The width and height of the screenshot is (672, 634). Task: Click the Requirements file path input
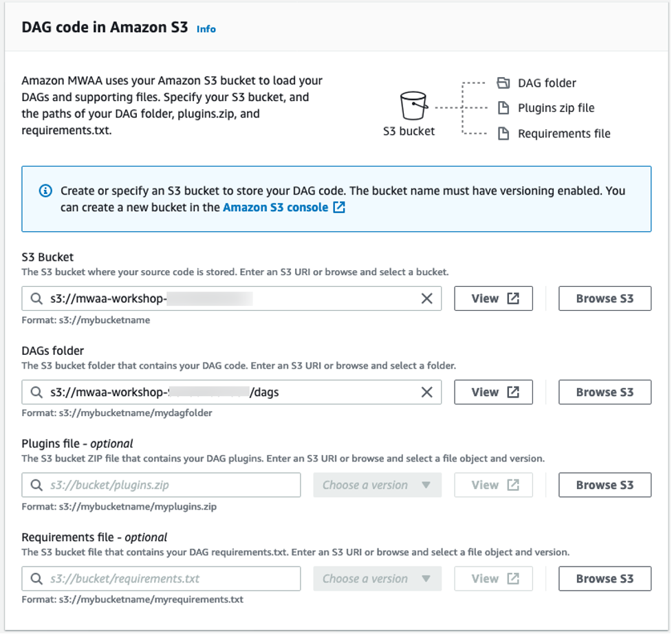[x=172, y=578]
